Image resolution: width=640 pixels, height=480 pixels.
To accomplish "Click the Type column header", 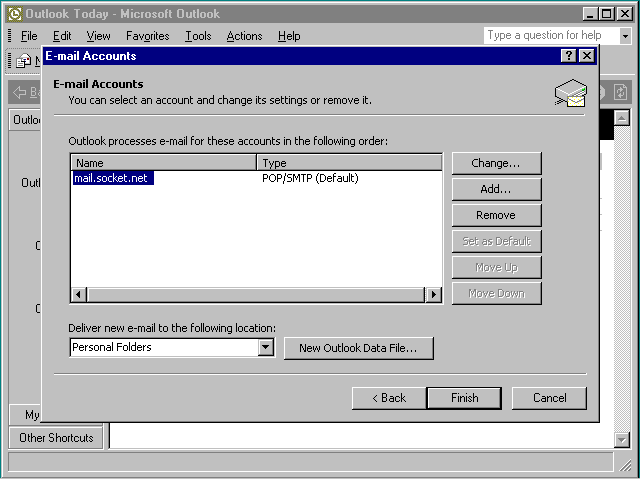I will [x=349, y=163].
